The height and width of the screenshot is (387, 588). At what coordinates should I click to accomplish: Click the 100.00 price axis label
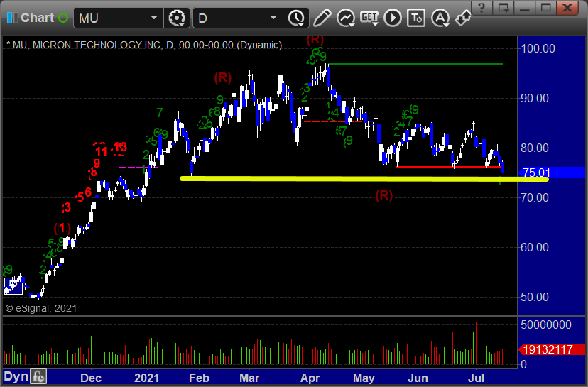click(x=538, y=48)
